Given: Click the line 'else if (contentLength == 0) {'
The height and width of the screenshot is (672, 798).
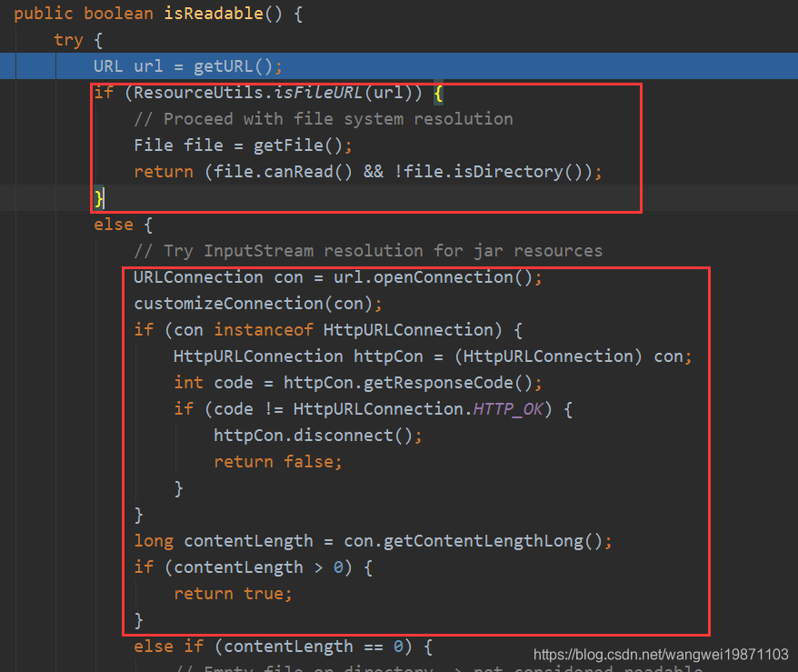Looking at the screenshot, I should tap(283, 647).
